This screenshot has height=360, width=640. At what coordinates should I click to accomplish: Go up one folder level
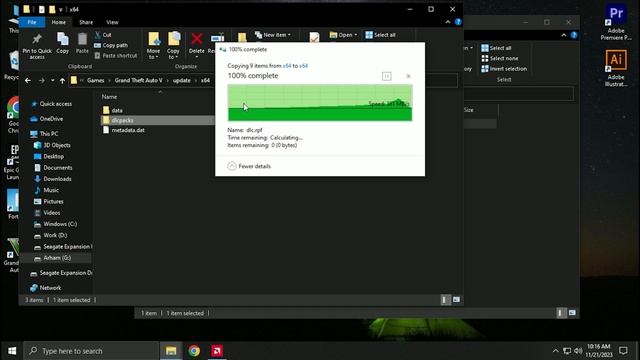click(62, 80)
